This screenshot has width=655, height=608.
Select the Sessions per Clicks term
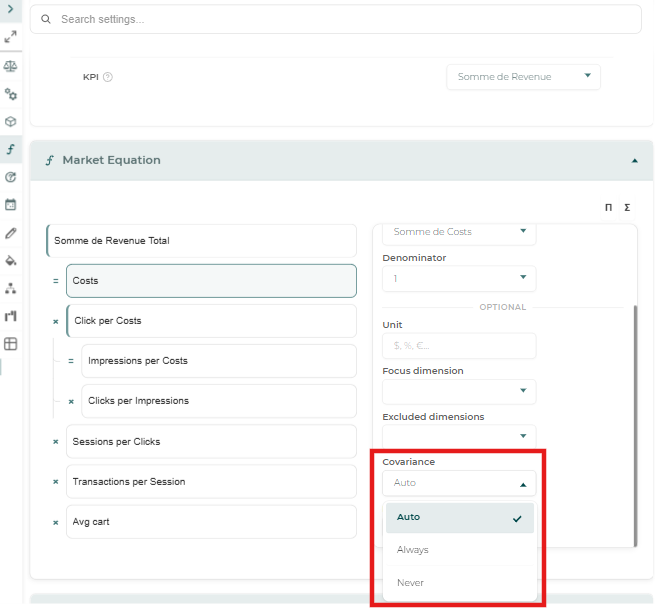tap(211, 442)
